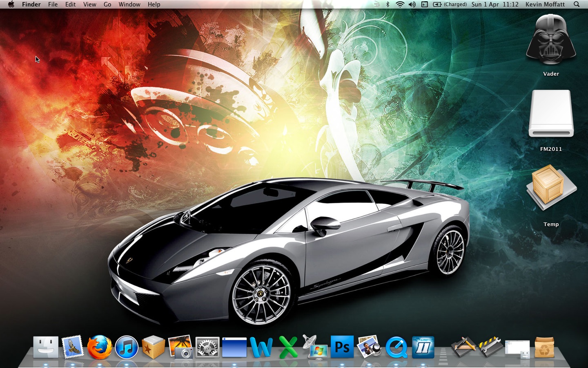Launch iTunes from the Dock
588x368 pixels.
(127, 348)
